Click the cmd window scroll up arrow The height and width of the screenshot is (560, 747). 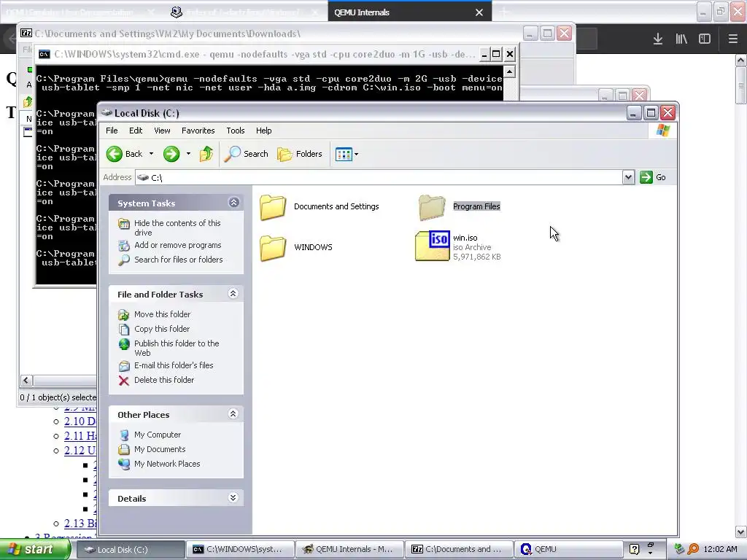509,72
